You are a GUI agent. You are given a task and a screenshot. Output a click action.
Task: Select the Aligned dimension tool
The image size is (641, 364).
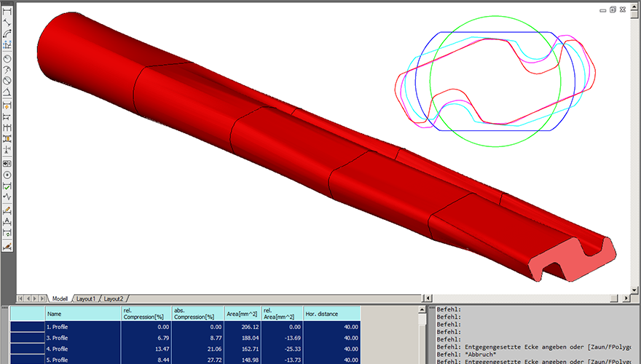pyautogui.click(x=7, y=23)
